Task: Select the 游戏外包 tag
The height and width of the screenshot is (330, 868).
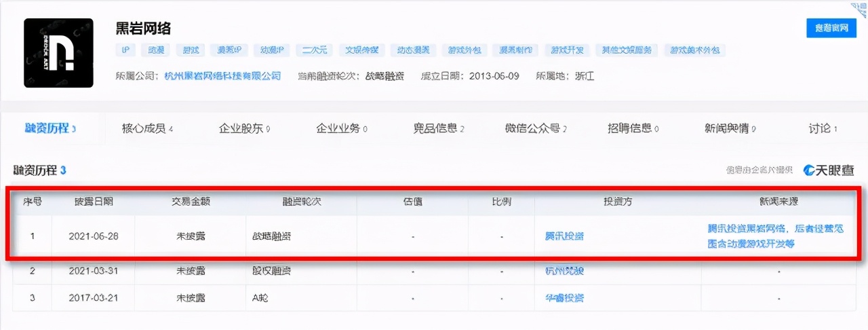Action: [465, 50]
